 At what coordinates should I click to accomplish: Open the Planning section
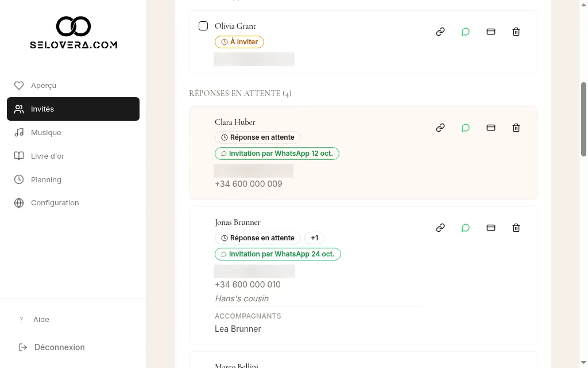pyautogui.click(x=73, y=179)
